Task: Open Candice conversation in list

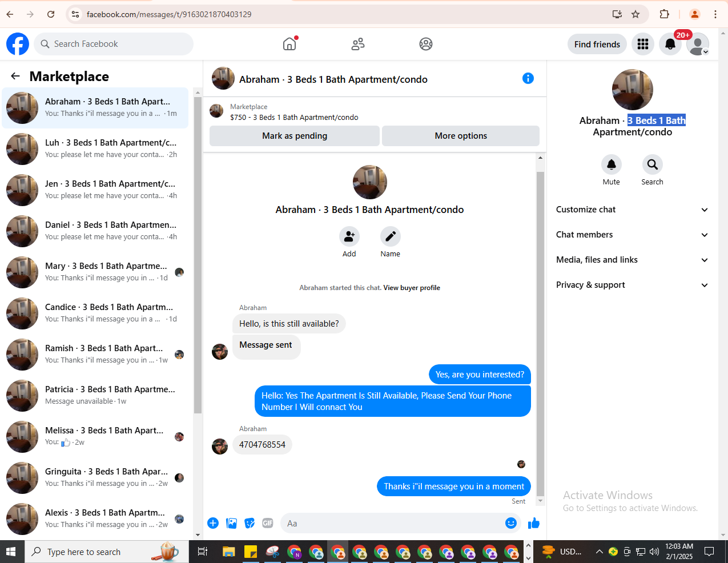Action: 95,313
